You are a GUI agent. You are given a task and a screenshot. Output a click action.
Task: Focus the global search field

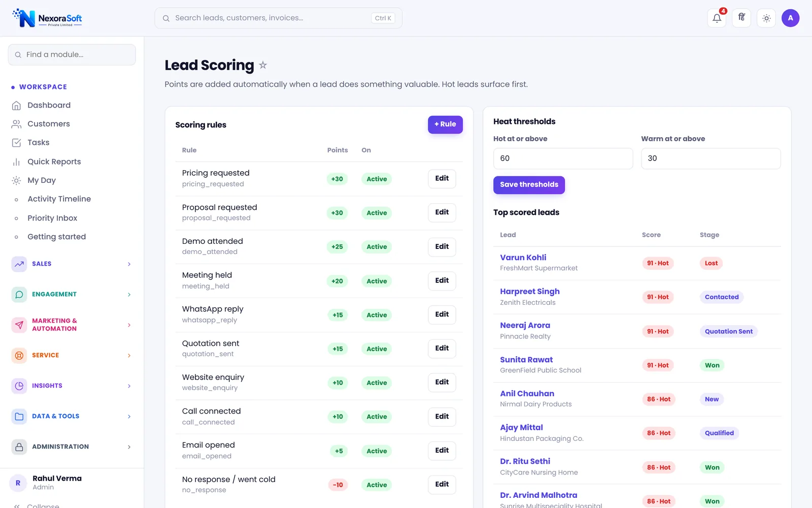coord(278,18)
